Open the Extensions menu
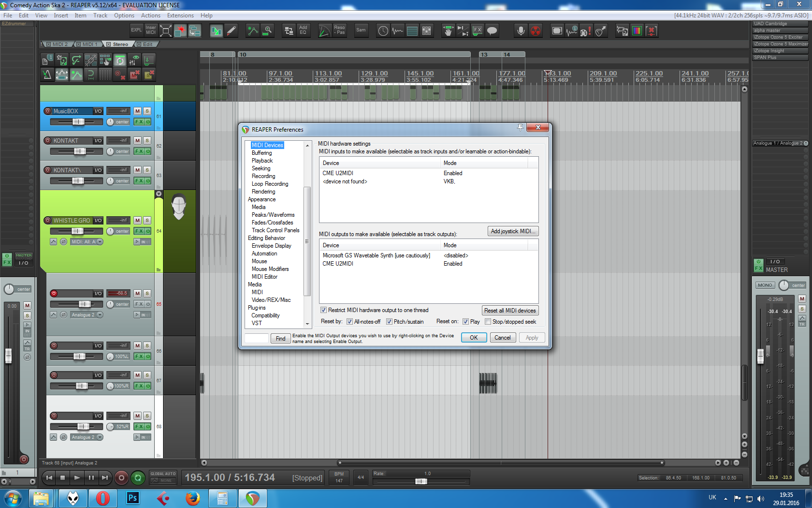The width and height of the screenshot is (812, 508). point(180,15)
